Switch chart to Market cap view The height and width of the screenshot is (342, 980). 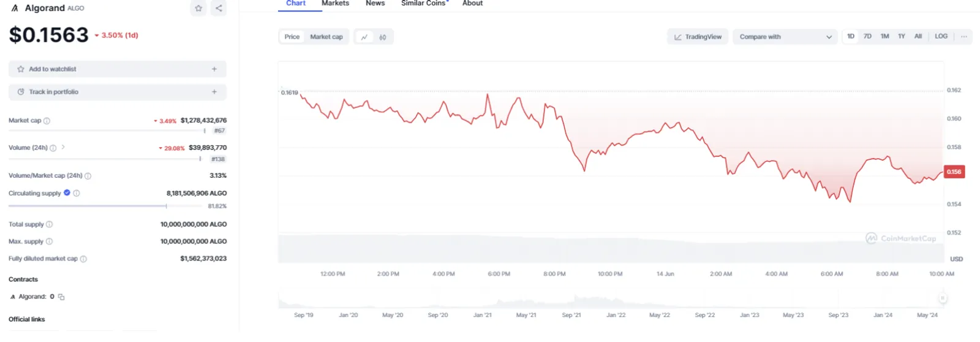pyautogui.click(x=326, y=37)
